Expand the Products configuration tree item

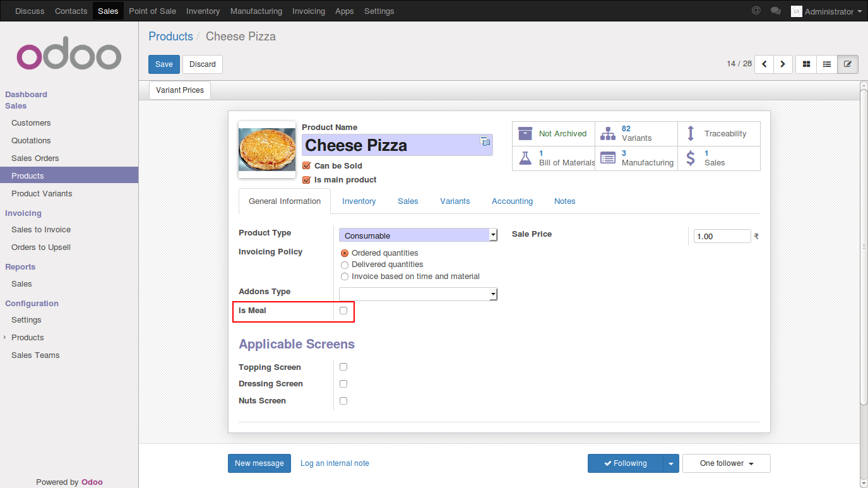pos(5,338)
